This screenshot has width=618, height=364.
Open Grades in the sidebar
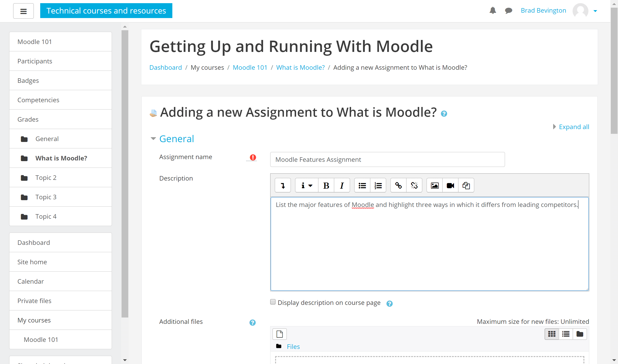pyautogui.click(x=60, y=119)
